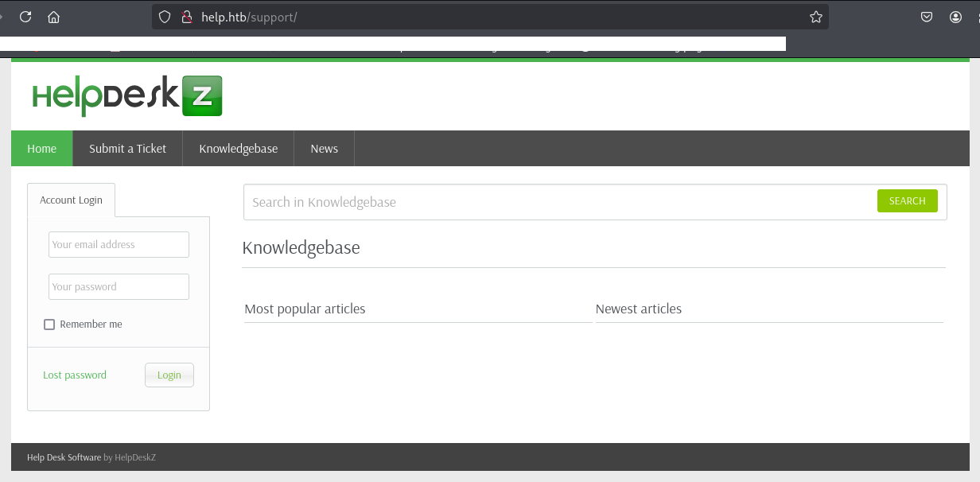The height and width of the screenshot is (482, 980).
Task: Open the Home navigation tab
Action: click(42, 149)
